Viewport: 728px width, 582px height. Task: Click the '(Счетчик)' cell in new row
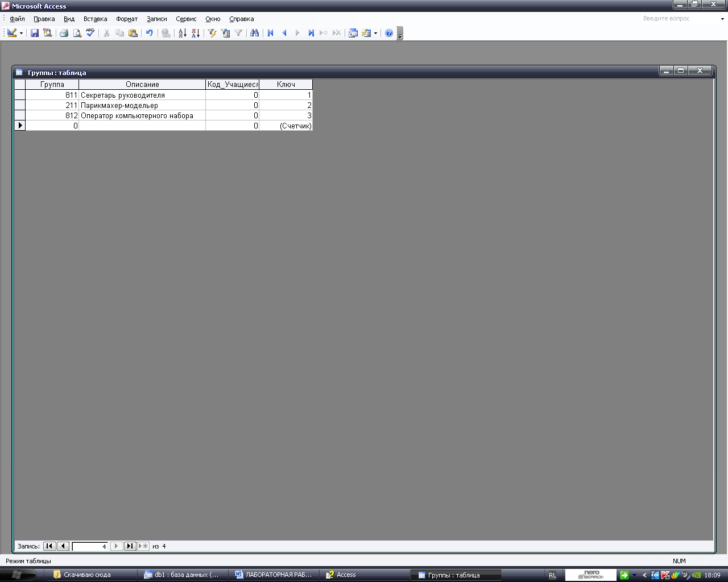(286, 126)
